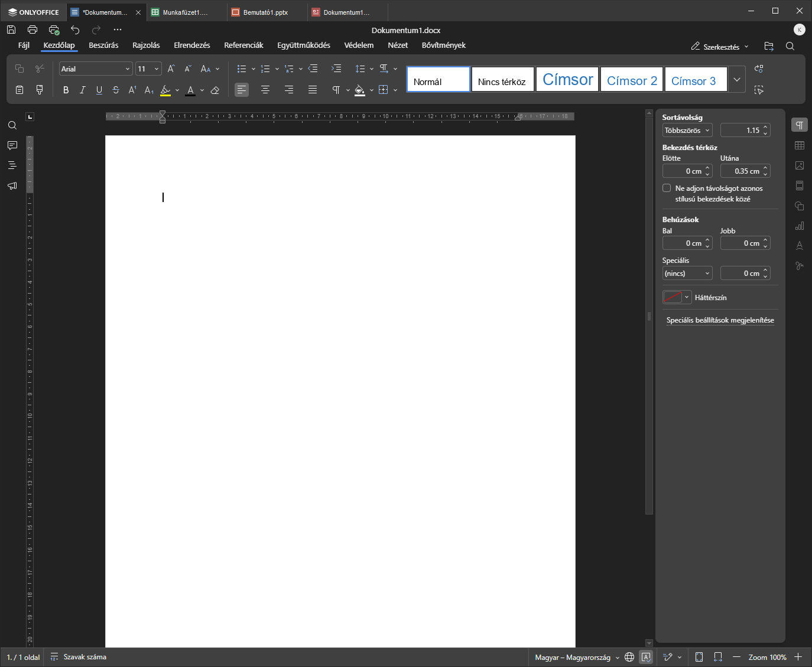This screenshot has height=667, width=812.
Task: Open the Signature settings in the right sidebar
Action: pyautogui.click(x=800, y=266)
